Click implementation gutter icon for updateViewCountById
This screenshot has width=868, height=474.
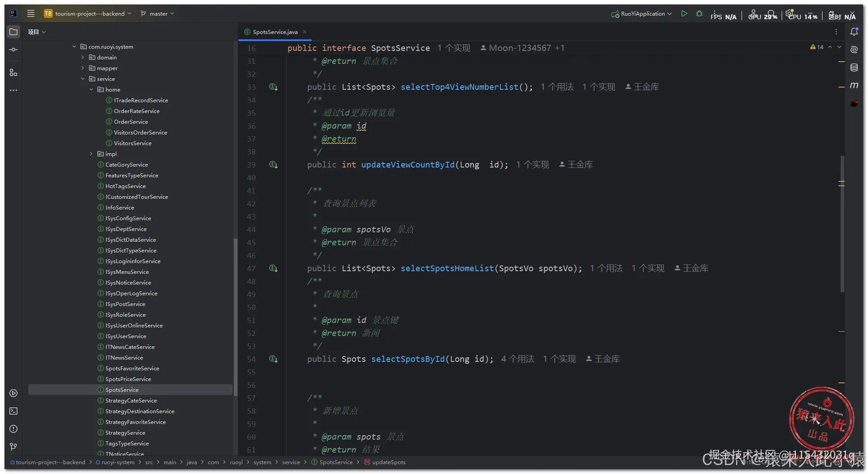click(273, 165)
